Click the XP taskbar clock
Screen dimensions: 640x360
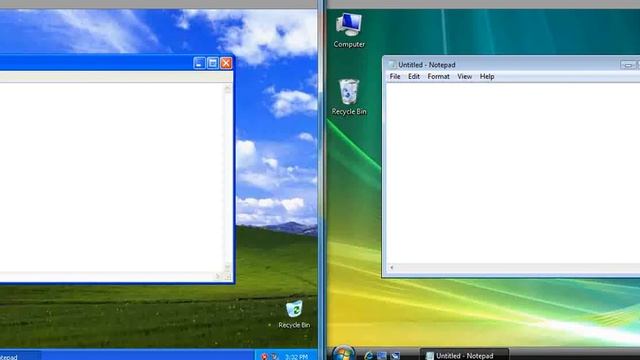pyautogui.click(x=296, y=357)
